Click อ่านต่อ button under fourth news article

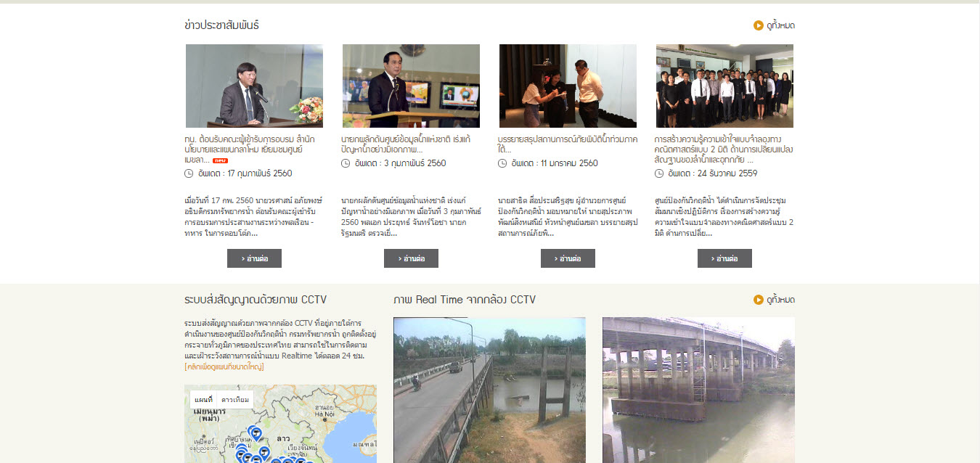pos(724,258)
